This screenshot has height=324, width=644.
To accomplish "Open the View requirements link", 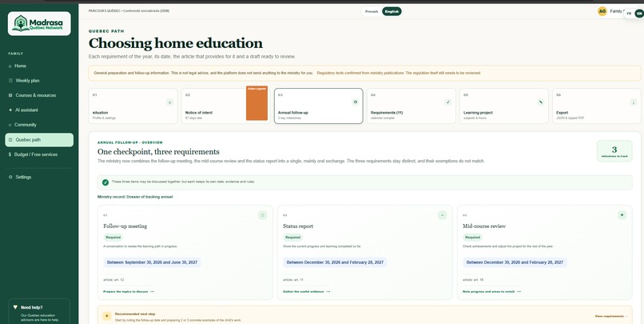I will (x=611, y=316).
